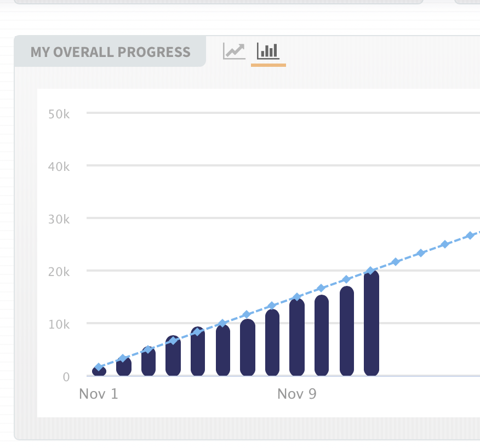Click the 30k y-axis label
This screenshot has height=448, width=480.
[59, 219]
